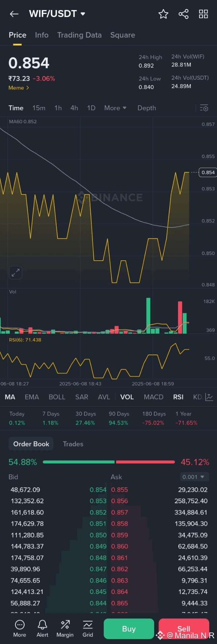Tap 180 Days change -75.02%
217x644 pixels.
point(153,423)
